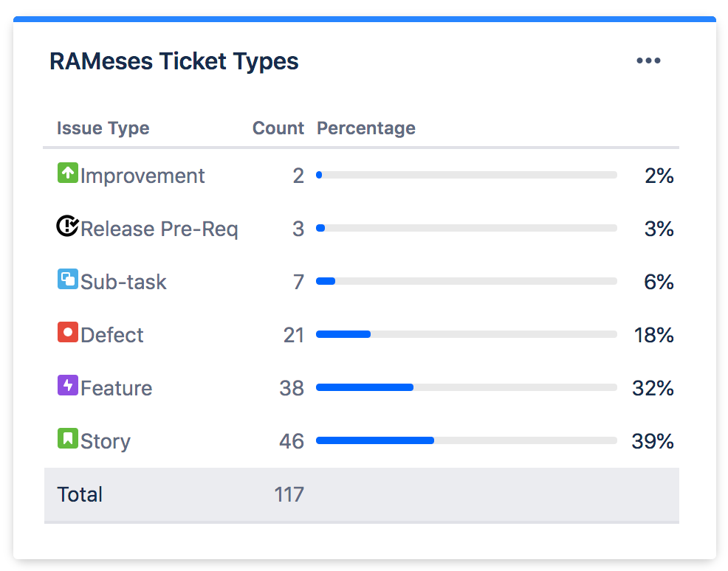The width and height of the screenshot is (728, 571).
Task: Click the Story percentage progress bar
Action: 467,440
